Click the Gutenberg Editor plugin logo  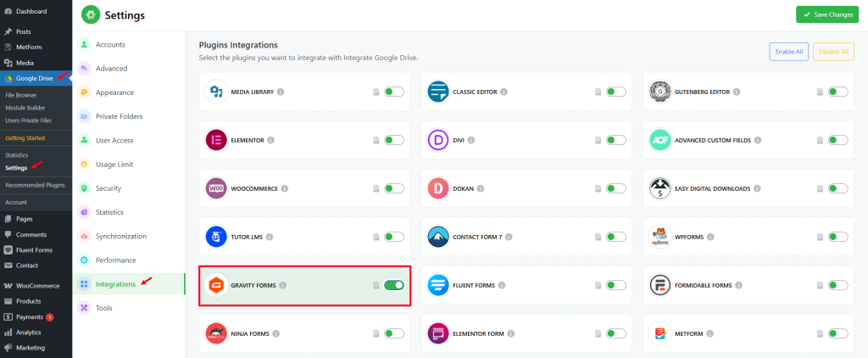[x=660, y=92]
